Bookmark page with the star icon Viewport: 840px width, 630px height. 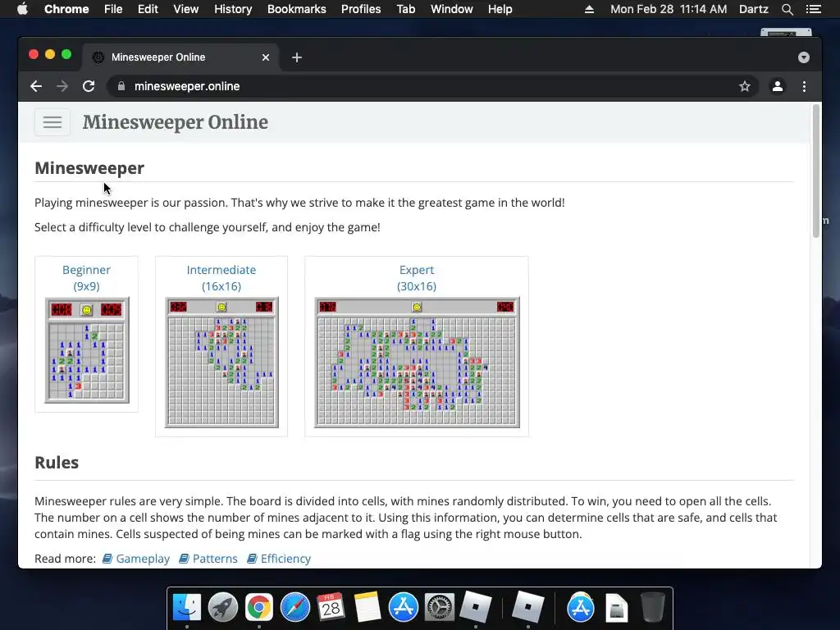pyautogui.click(x=745, y=86)
